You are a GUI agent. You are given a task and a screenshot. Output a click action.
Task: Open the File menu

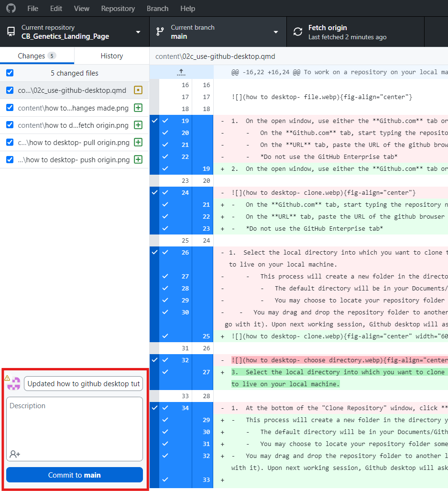click(x=33, y=9)
